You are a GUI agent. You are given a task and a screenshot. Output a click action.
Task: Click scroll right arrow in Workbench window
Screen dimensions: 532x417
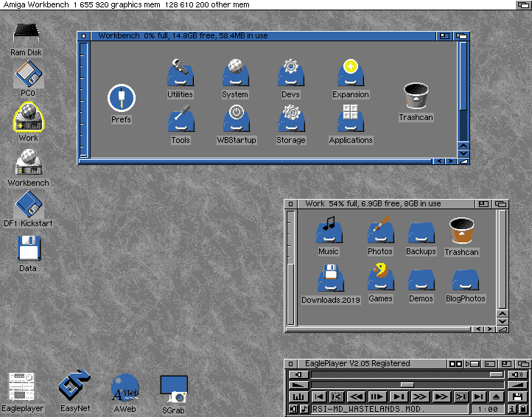point(450,161)
